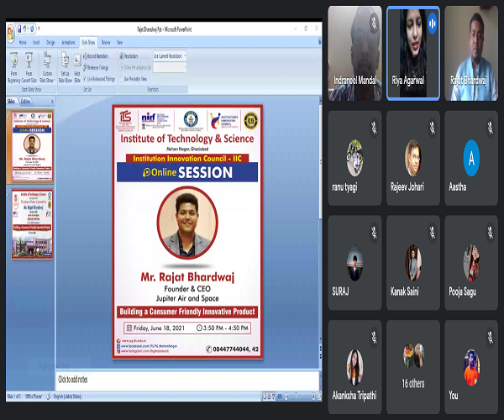
Task: Open the Design ribbon tab
Action: pos(50,42)
